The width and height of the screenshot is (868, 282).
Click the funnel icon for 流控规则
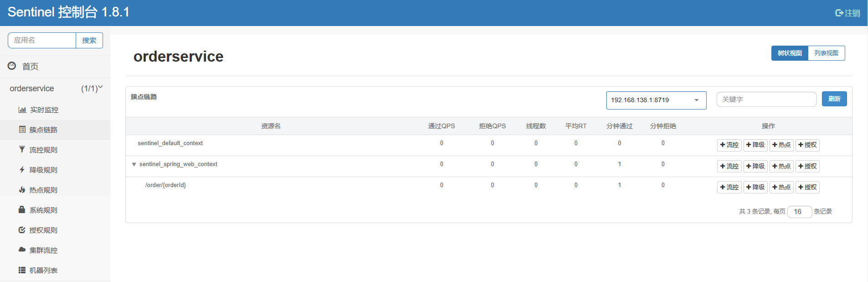(22, 150)
